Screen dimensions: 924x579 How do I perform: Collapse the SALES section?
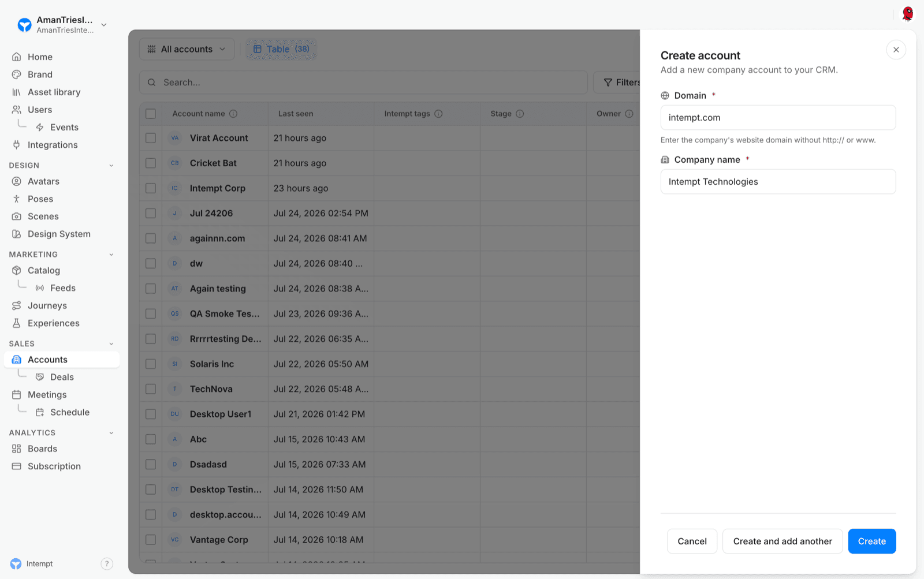[x=111, y=344]
